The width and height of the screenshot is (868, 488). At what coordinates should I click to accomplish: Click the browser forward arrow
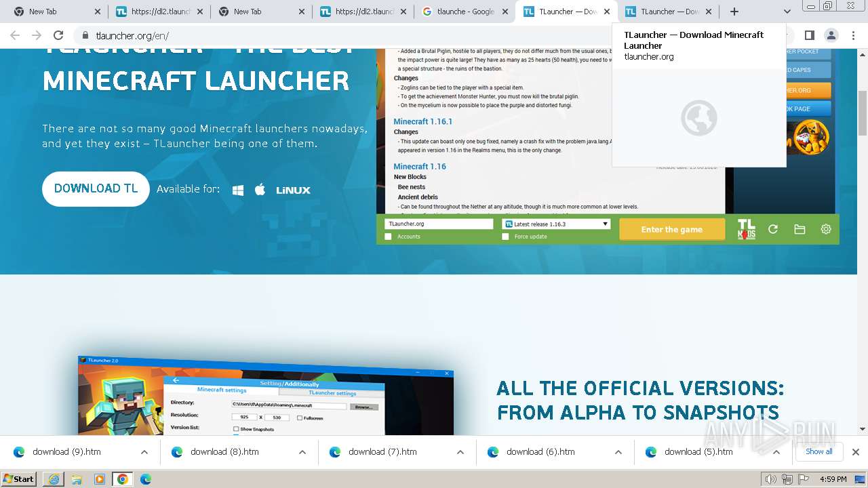(37, 35)
